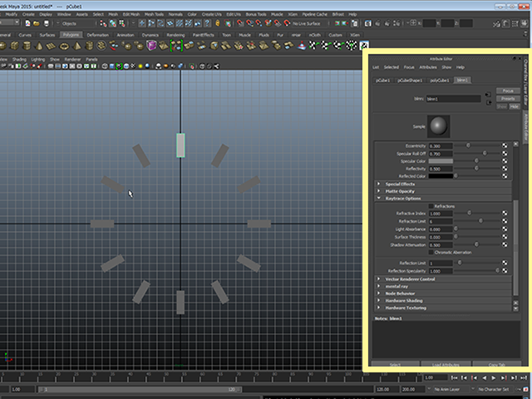Create a polygon plane from the shelf

[51, 46]
